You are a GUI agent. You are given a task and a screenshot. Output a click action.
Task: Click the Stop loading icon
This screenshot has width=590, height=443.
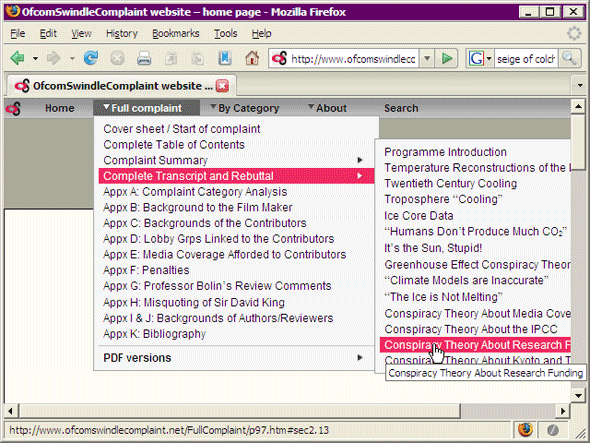[117, 58]
